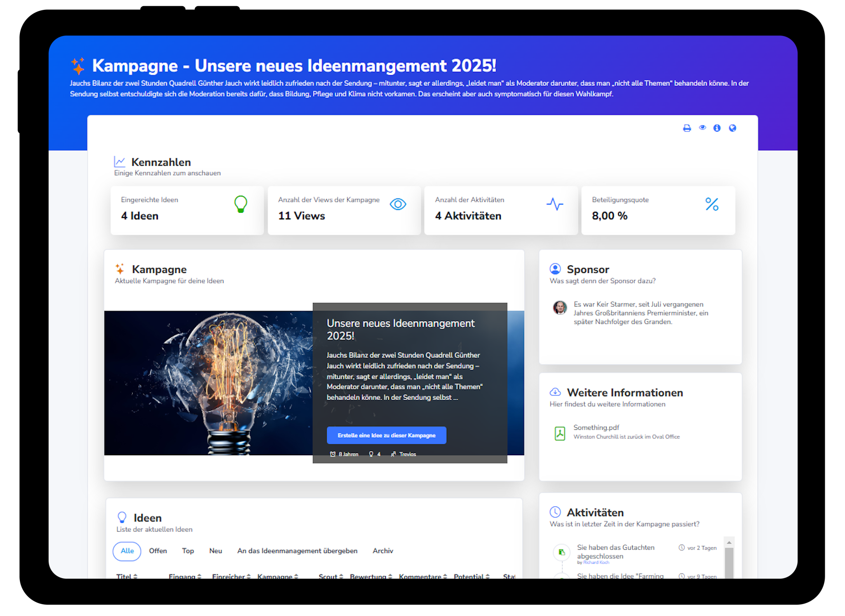Viewport: 845px width, 616px height.
Task: Select the globe language icon at top right
Action: coord(732,128)
